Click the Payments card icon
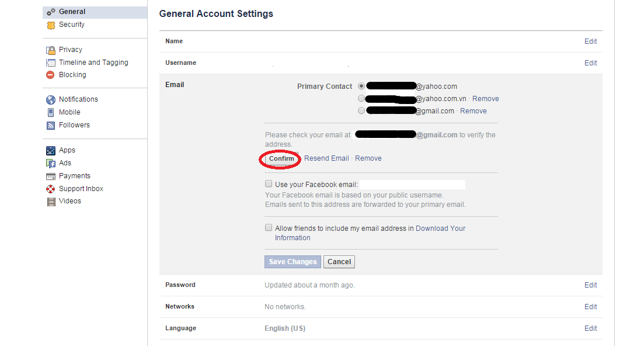Image resolution: width=644 pixels, height=346 pixels. pyautogui.click(x=51, y=177)
